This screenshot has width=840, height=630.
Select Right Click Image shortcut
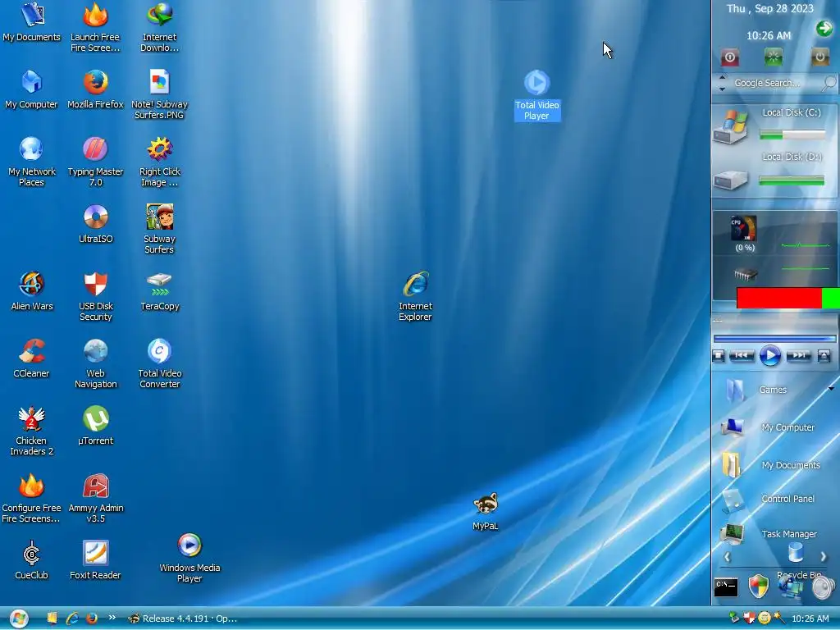(x=160, y=162)
